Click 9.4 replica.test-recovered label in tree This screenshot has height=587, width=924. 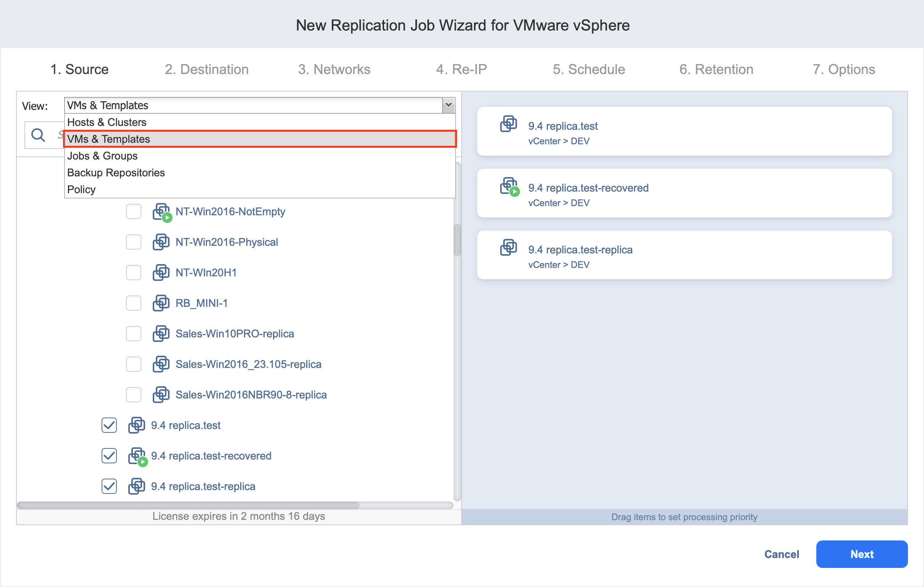click(x=211, y=456)
